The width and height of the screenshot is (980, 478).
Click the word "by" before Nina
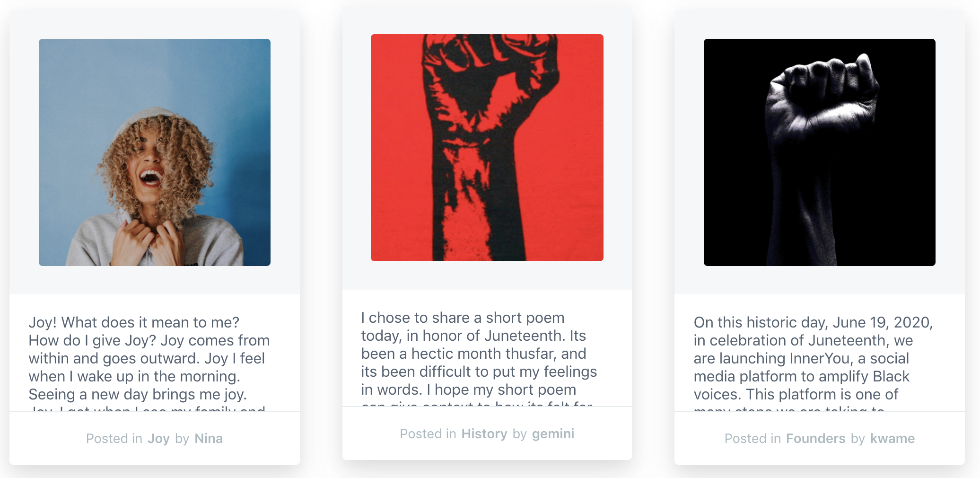point(182,439)
